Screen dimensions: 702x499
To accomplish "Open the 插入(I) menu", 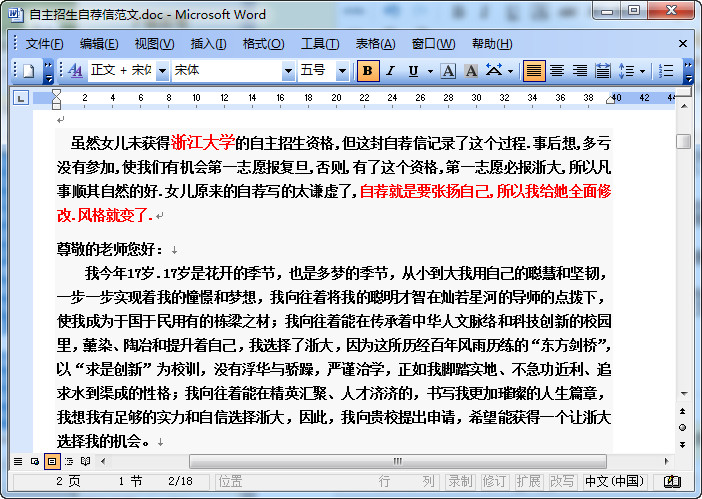I will point(208,44).
